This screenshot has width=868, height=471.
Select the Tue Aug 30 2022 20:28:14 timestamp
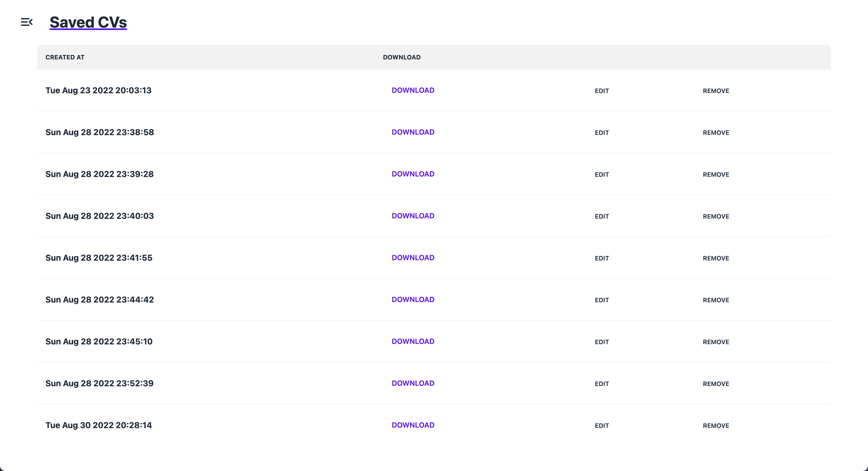(x=98, y=425)
